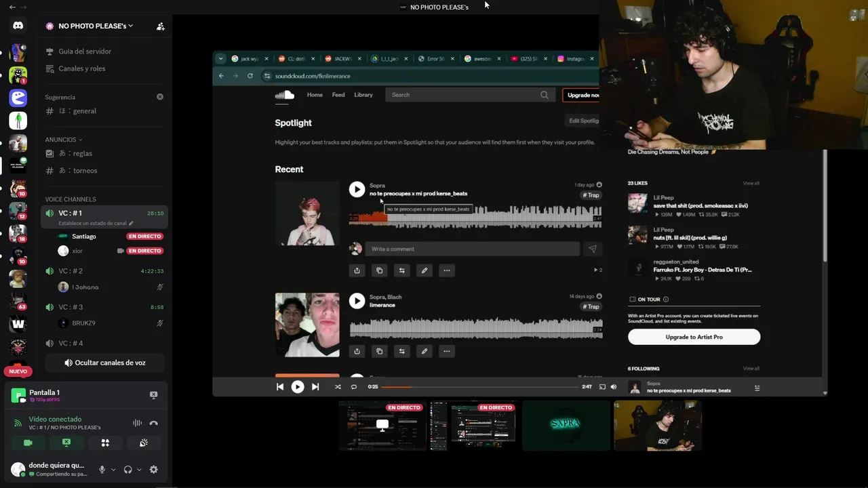Seek in the bottom player progress bar
868x488 pixels.
479,387
